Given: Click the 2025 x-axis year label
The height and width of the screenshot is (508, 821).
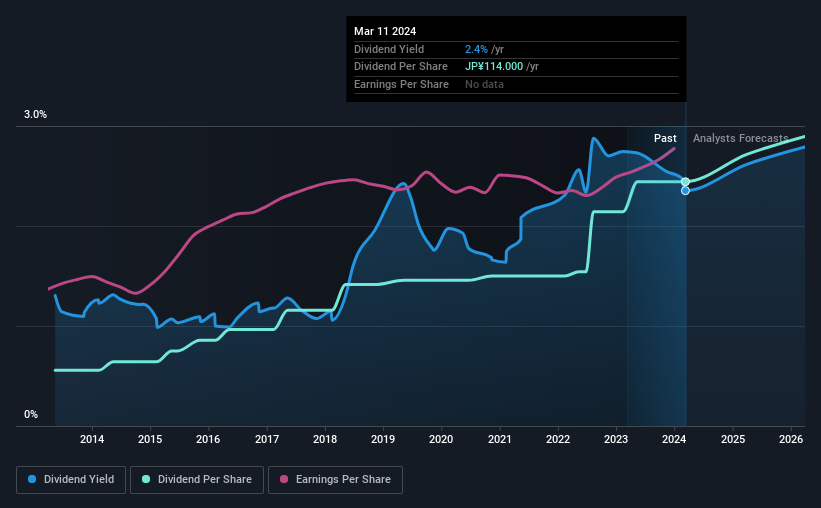Looking at the screenshot, I should point(733,439).
